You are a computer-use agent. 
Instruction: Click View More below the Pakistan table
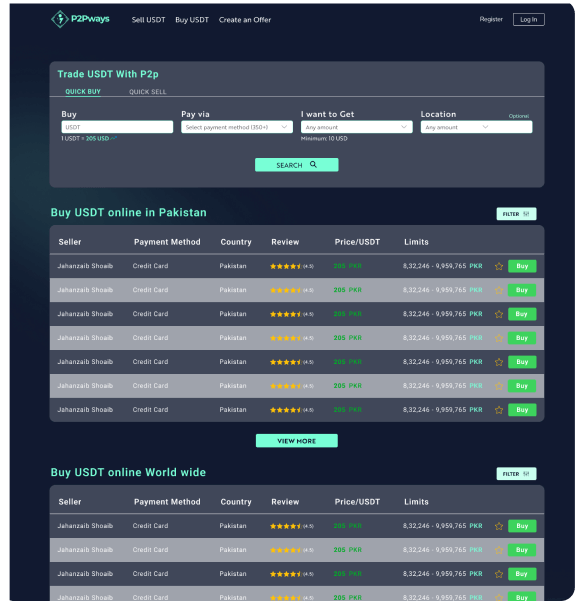(x=297, y=441)
